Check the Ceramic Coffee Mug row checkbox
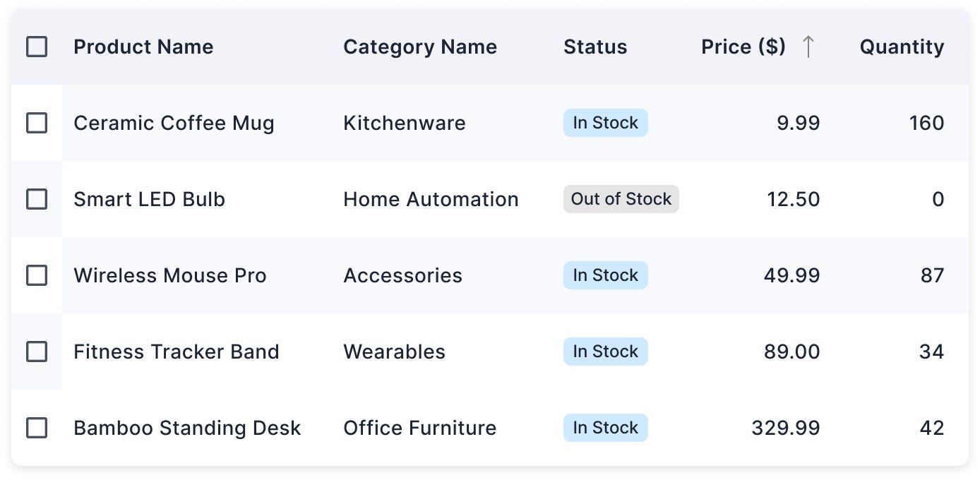This screenshot has width=980, height=480. coord(37,123)
